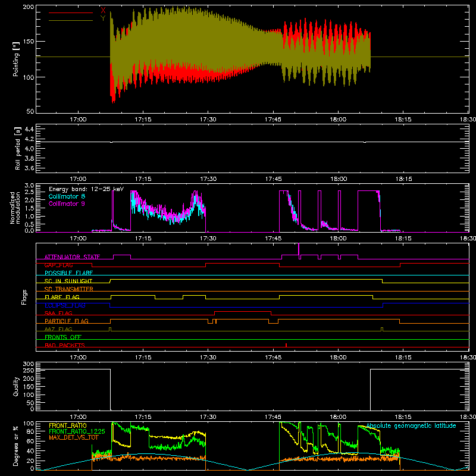Click the green 'FRONT_RATIO_1225' legend entry
This screenshot has height=476, width=476.
click(x=77, y=431)
